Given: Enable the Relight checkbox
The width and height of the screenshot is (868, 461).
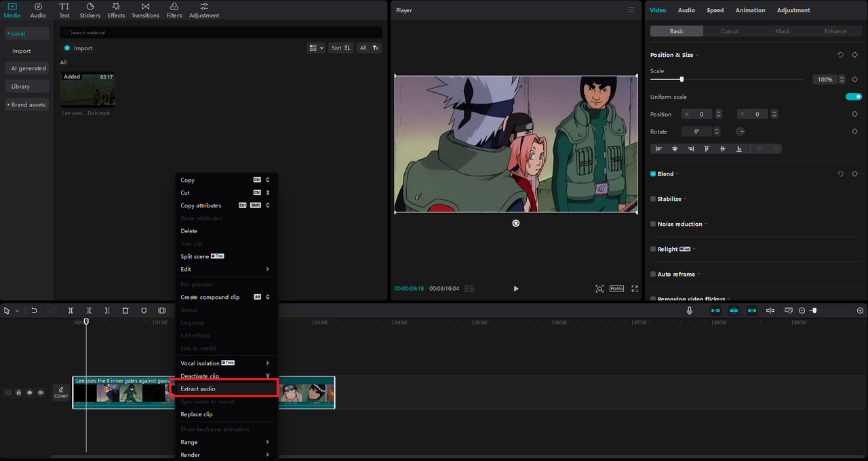Looking at the screenshot, I should coord(653,249).
